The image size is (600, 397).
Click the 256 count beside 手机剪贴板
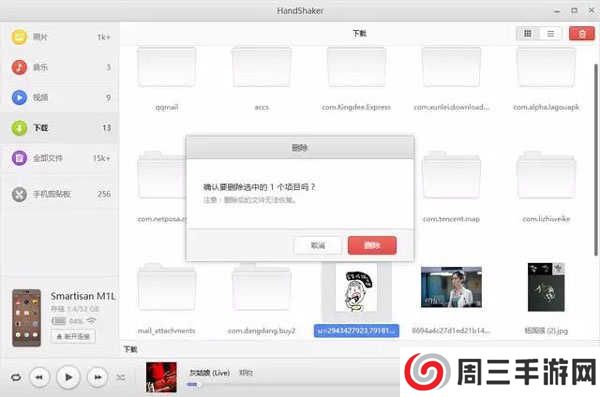pyautogui.click(x=104, y=194)
